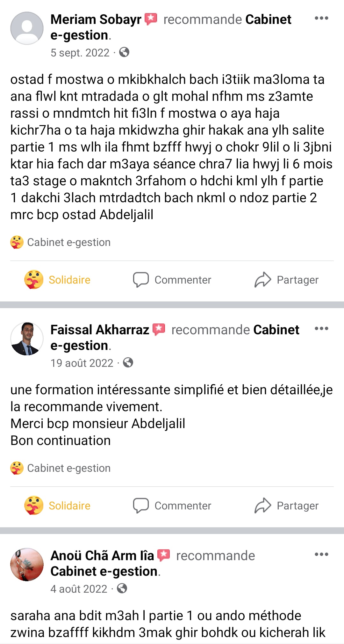Image resolution: width=344 pixels, height=644 pixels.
Task: View reactions on Faissal's post by Cabinet e-gestion
Action: coord(61,468)
